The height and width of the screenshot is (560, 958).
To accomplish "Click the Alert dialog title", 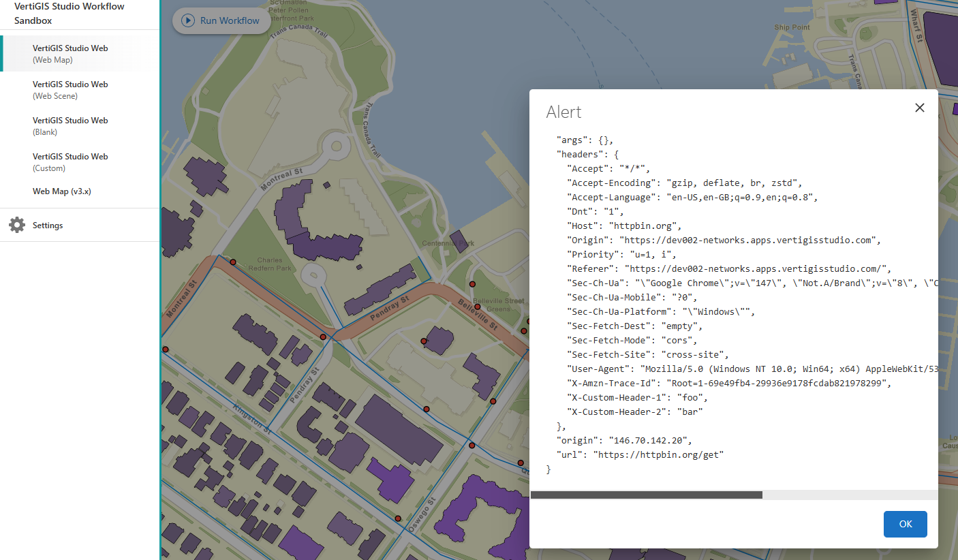I will (563, 112).
